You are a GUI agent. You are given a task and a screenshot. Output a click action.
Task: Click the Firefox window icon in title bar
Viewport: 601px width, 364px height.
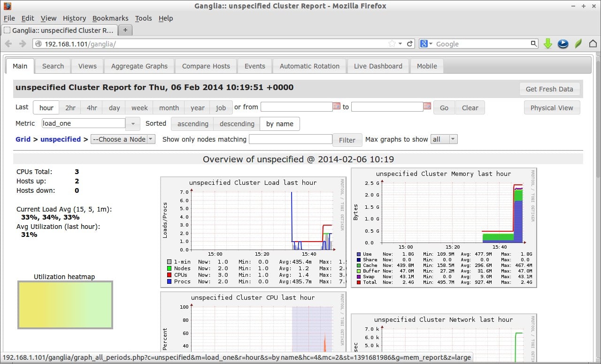coord(8,6)
